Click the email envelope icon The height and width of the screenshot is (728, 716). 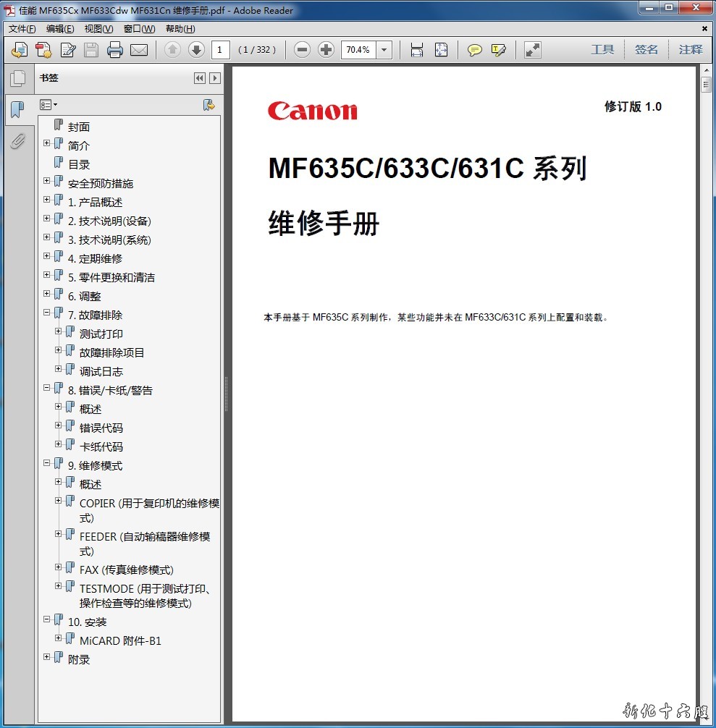138,50
